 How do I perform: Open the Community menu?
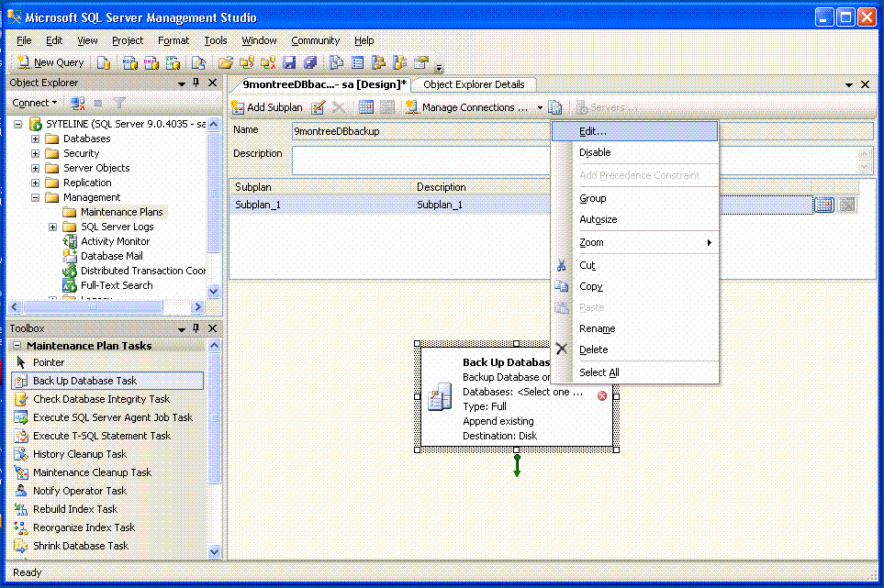315,40
